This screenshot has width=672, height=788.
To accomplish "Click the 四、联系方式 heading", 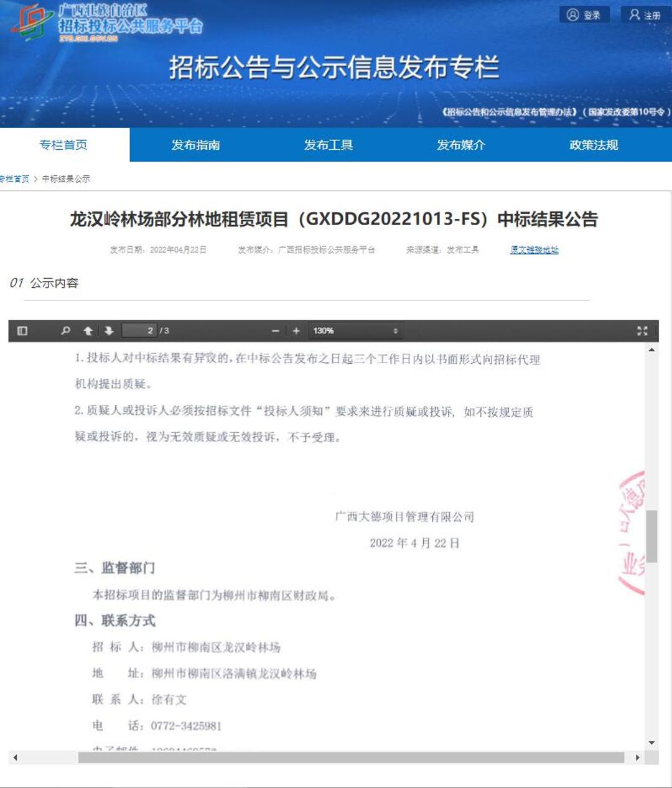I will (x=115, y=621).
